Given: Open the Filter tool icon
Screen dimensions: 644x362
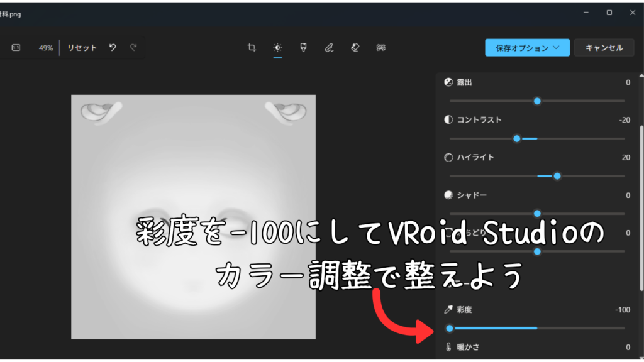Looking at the screenshot, I should tap(303, 48).
